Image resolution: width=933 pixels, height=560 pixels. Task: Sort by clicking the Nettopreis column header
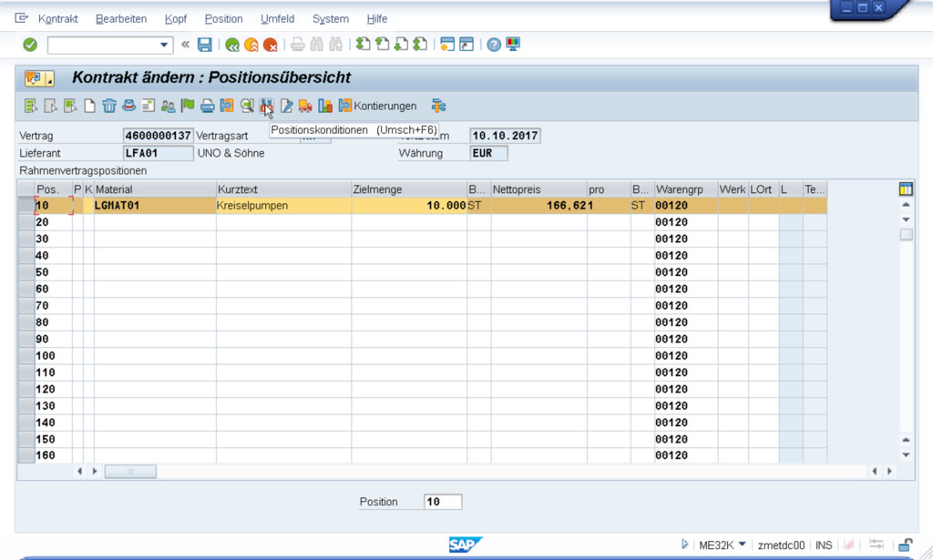538,189
